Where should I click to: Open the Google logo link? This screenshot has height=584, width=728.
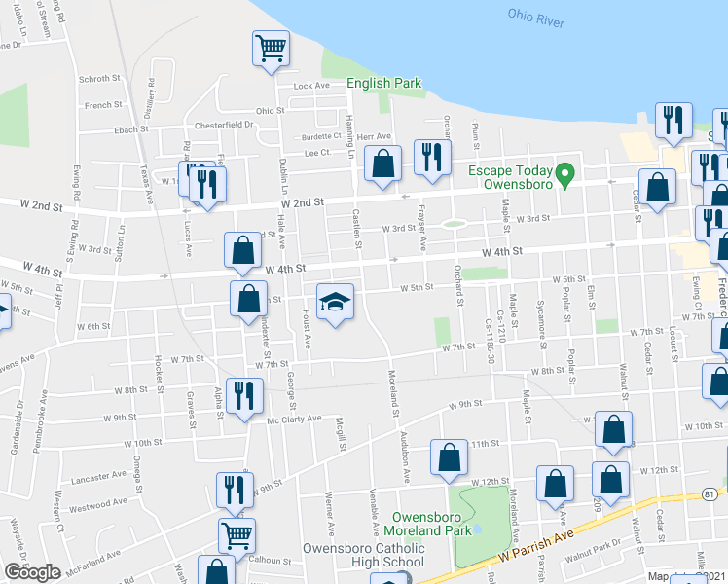click(x=32, y=572)
